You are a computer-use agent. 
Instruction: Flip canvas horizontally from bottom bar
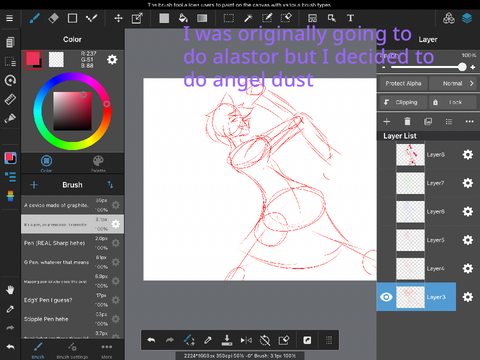coord(246,340)
